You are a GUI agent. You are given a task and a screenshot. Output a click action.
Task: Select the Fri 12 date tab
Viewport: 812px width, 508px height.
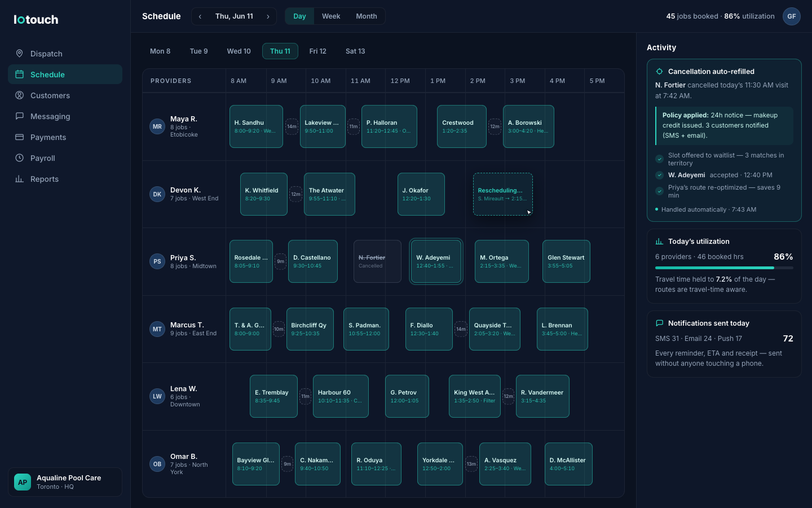318,51
